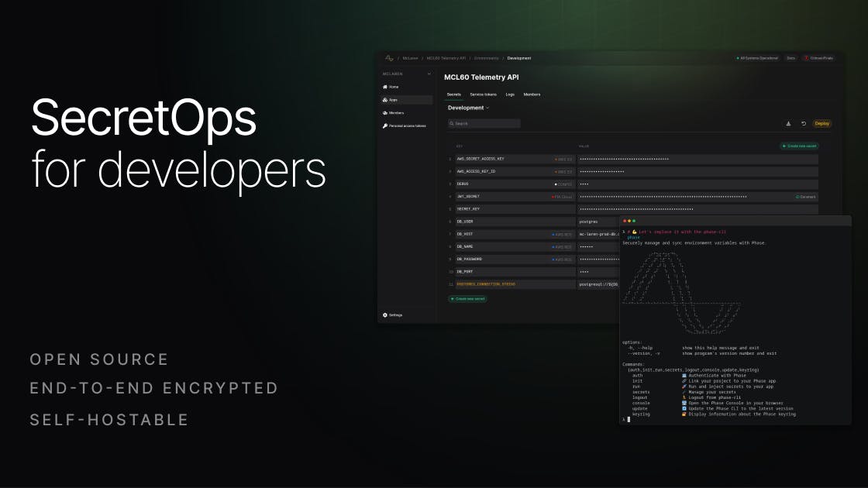The height and width of the screenshot is (488, 868).
Task: Go to the McLaren breadcrumb
Action: [410, 58]
